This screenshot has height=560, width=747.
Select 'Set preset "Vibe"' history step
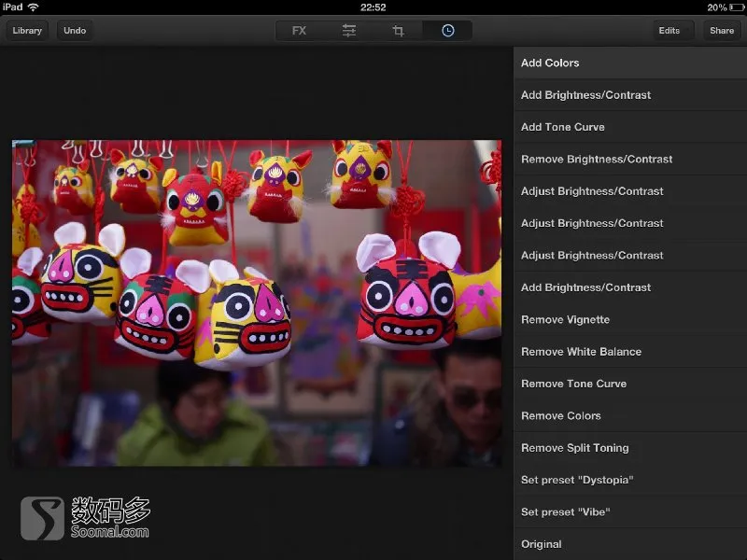(x=630, y=511)
